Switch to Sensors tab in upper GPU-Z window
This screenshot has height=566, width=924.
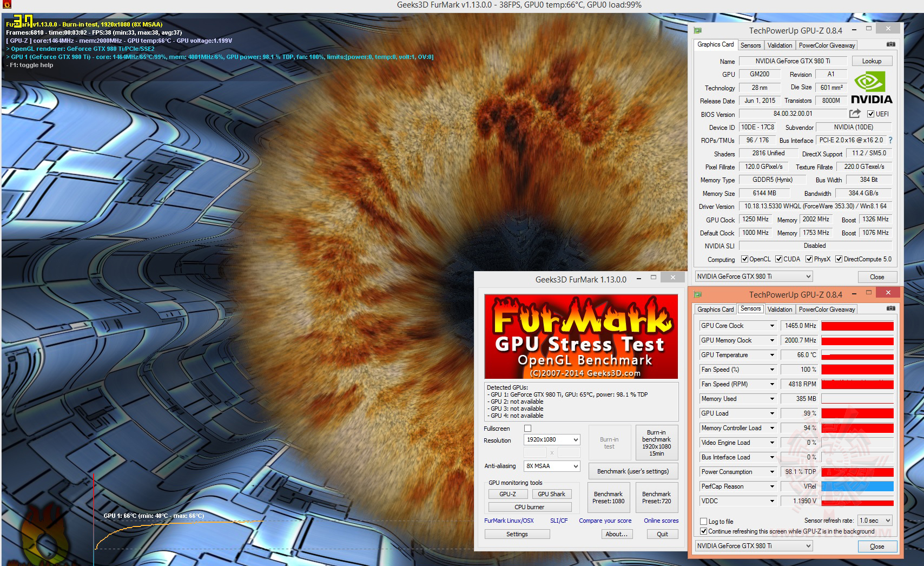click(x=750, y=45)
